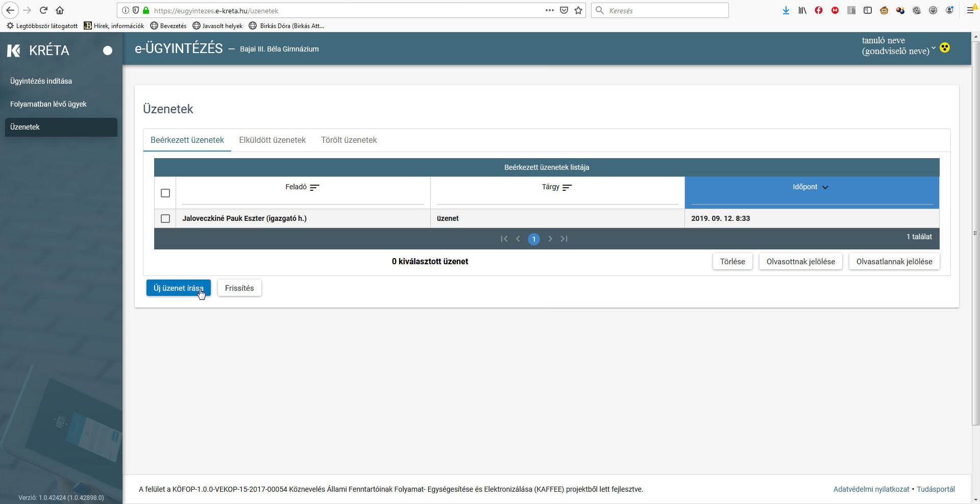This screenshot has height=504, width=980.
Task: Toggle the white sidebar circle switch
Action: pyautogui.click(x=107, y=51)
